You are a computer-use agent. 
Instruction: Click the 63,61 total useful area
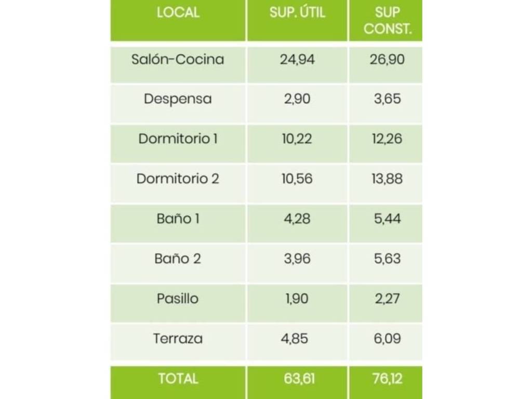(x=299, y=379)
